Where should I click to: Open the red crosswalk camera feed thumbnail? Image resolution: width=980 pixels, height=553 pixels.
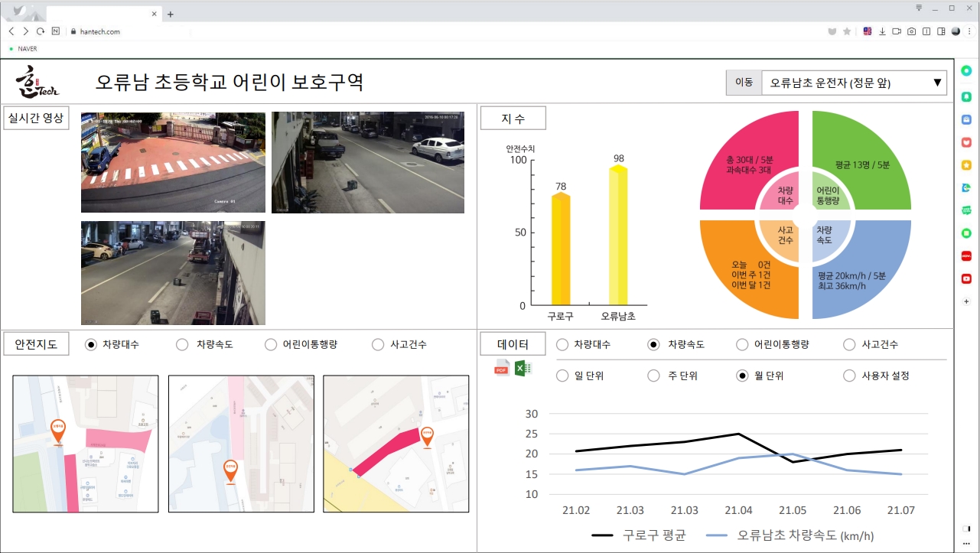(173, 162)
